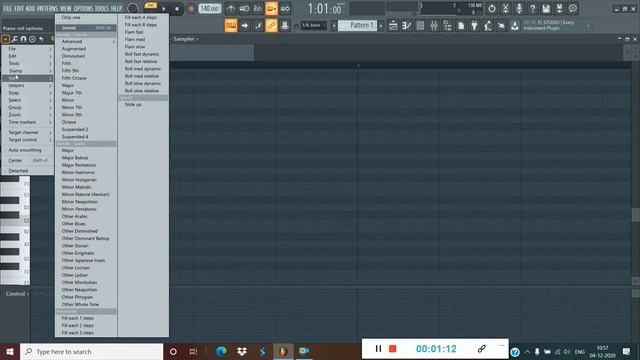Screen dimensions: 640x360
Task: Click the round main knob beside PAT
Action: (x=132, y=8)
